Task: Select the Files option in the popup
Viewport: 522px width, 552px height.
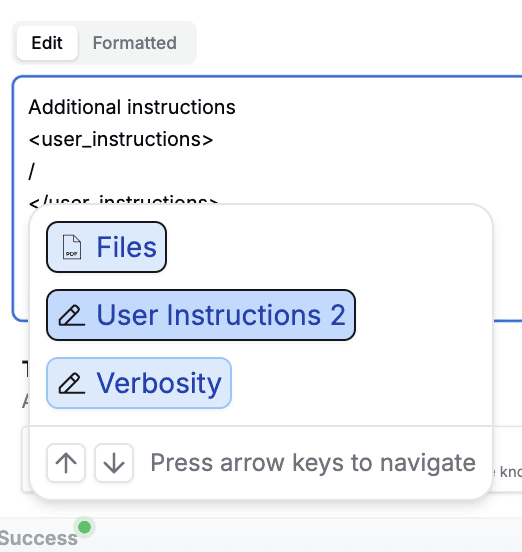Action: click(106, 247)
